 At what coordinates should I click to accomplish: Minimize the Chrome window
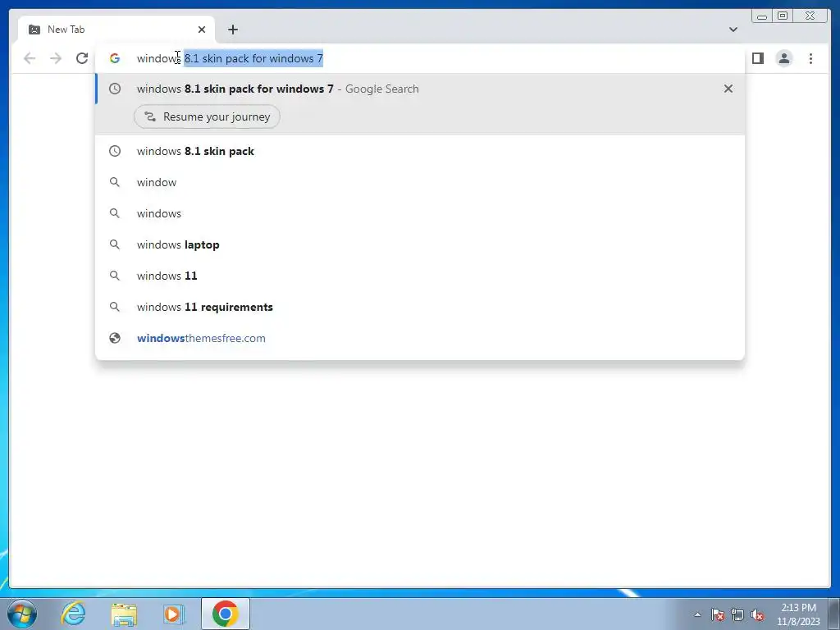click(762, 16)
